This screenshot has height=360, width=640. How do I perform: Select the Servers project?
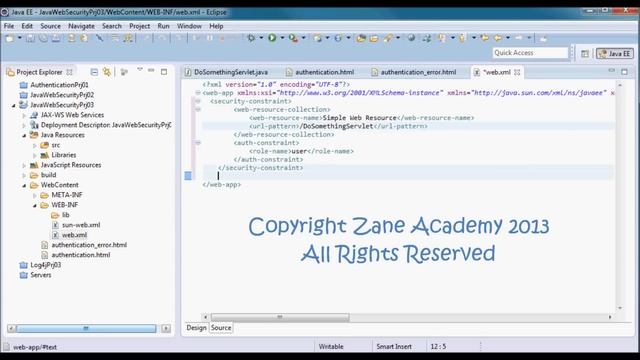click(x=41, y=275)
